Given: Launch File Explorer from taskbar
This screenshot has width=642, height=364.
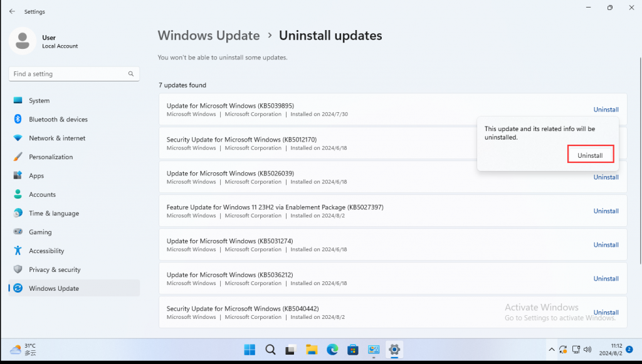Looking at the screenshot, I should coord(312,350).
